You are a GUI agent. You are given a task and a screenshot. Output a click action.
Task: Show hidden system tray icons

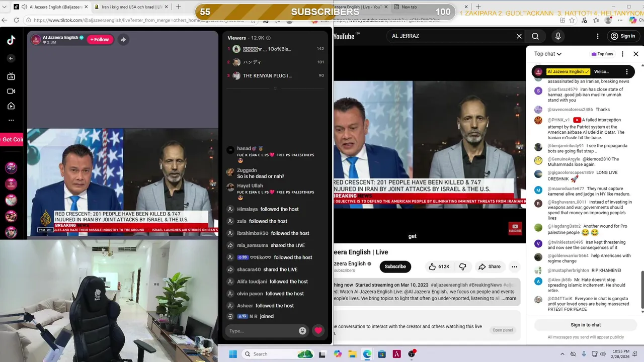click(562, 354)
